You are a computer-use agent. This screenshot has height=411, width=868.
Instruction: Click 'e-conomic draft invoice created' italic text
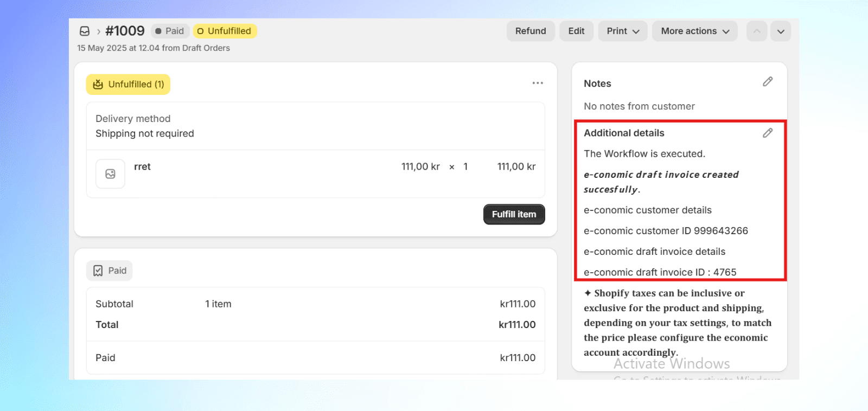[x=661, y=175]
